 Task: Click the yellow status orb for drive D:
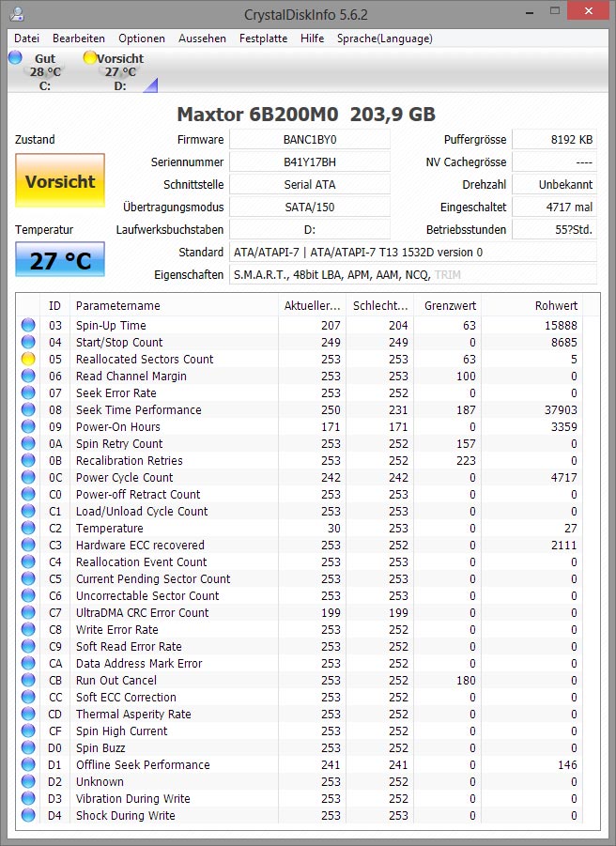click(x=89, y=57)
